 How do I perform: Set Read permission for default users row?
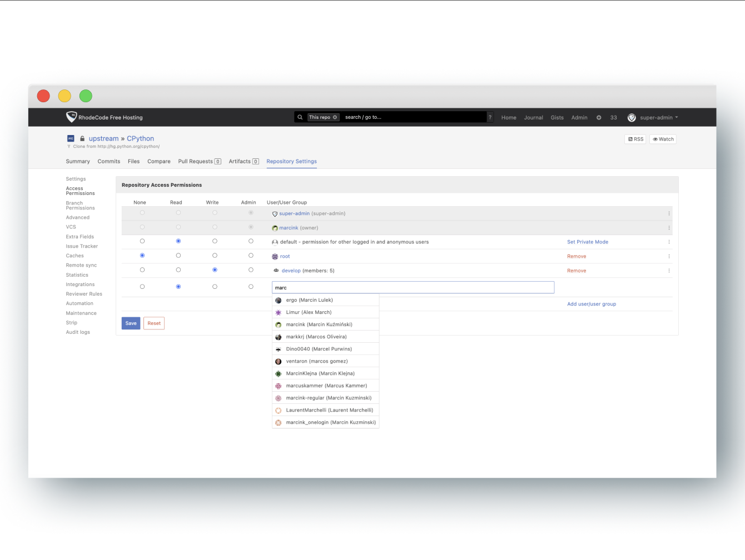(x=178, y=241)
